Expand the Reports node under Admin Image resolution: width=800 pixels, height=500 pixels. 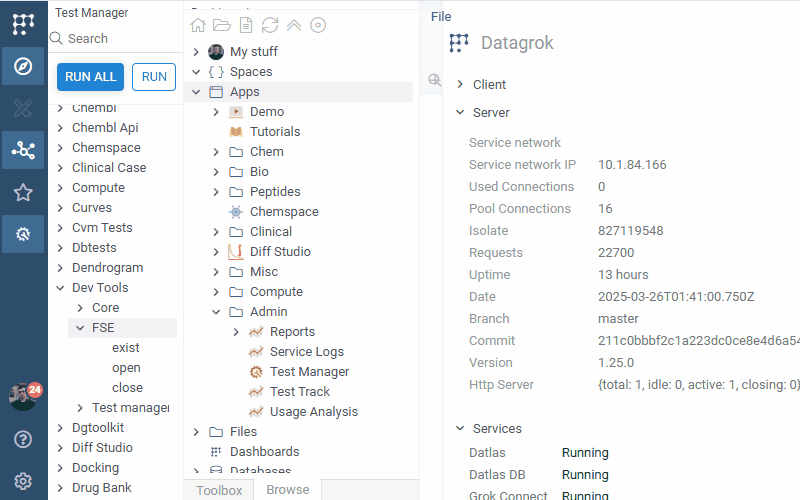236,332
